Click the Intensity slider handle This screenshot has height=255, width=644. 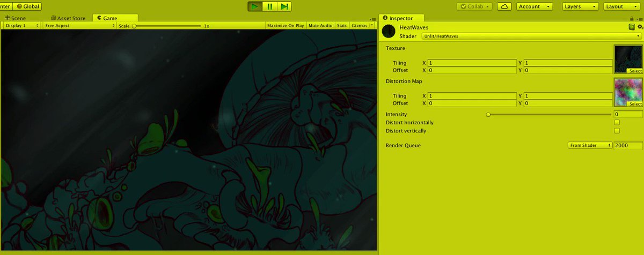click(488, 115)
